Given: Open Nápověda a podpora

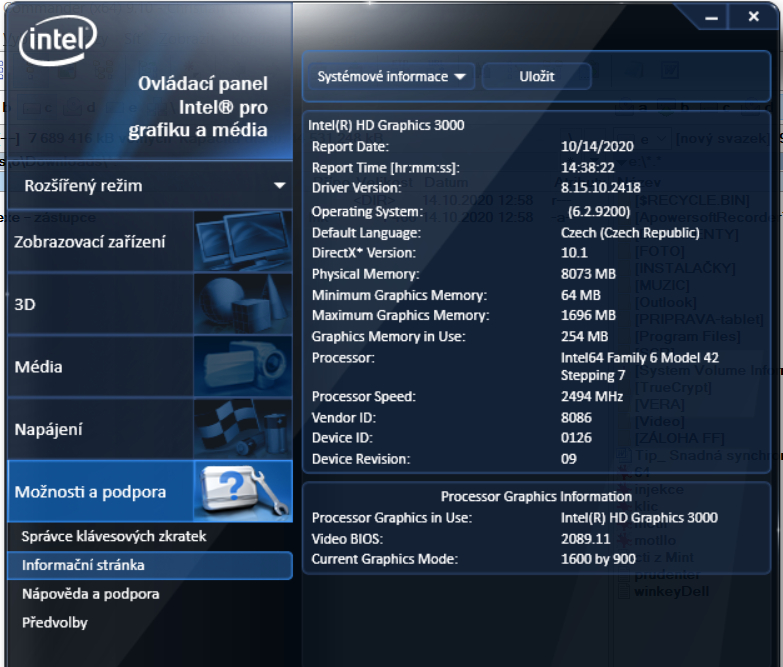Looking at the screenshot, I should pos(91,594).
